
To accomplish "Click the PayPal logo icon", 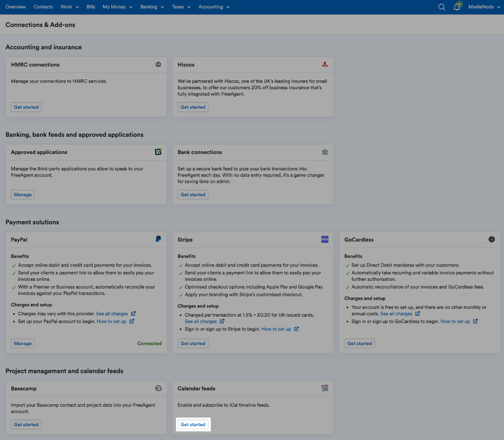I will (x=158, y=239).
